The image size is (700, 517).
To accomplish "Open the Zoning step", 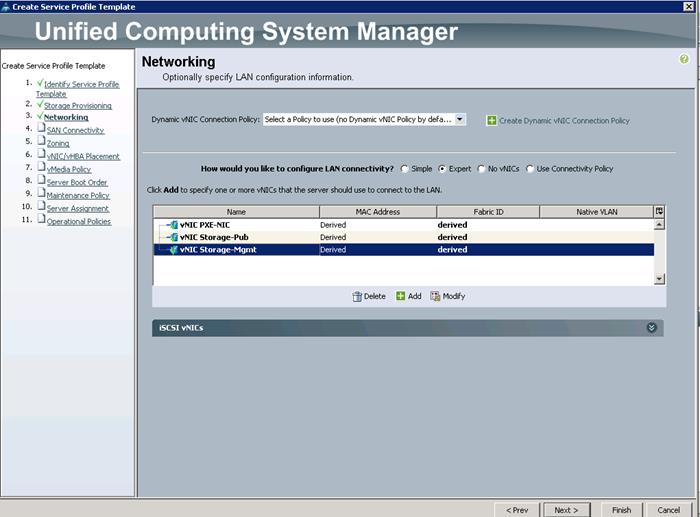I will point(58,143).
